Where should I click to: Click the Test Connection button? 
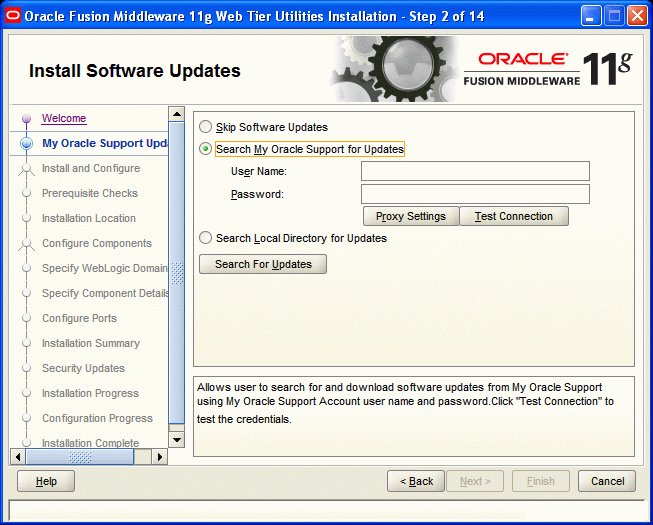coord(514,216)
